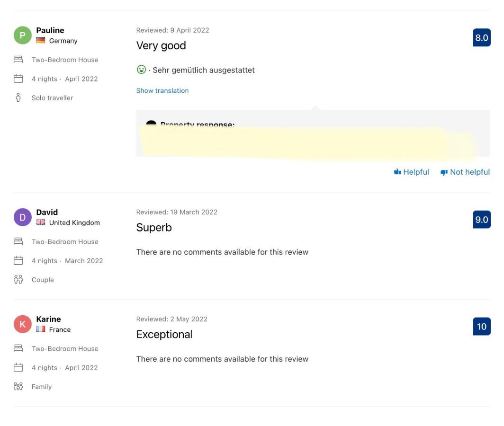Click the green smiley face icon

click(x=141, y=70)
